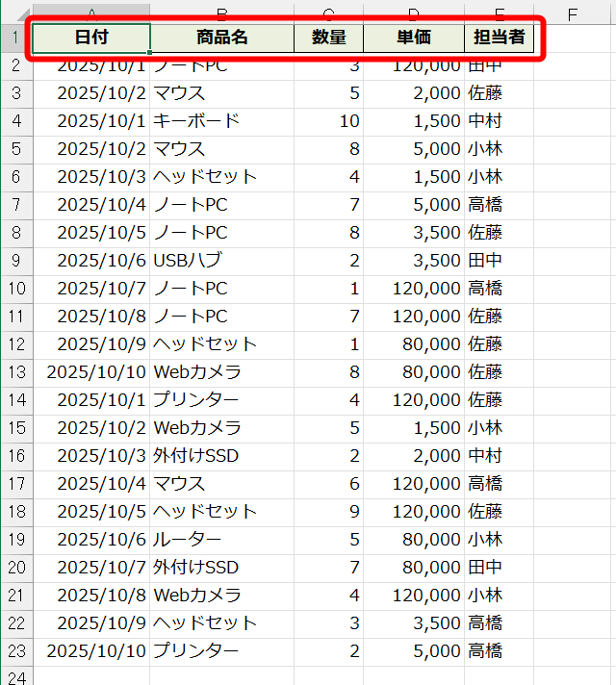Select row 18 via its row number

pos(16,512)
